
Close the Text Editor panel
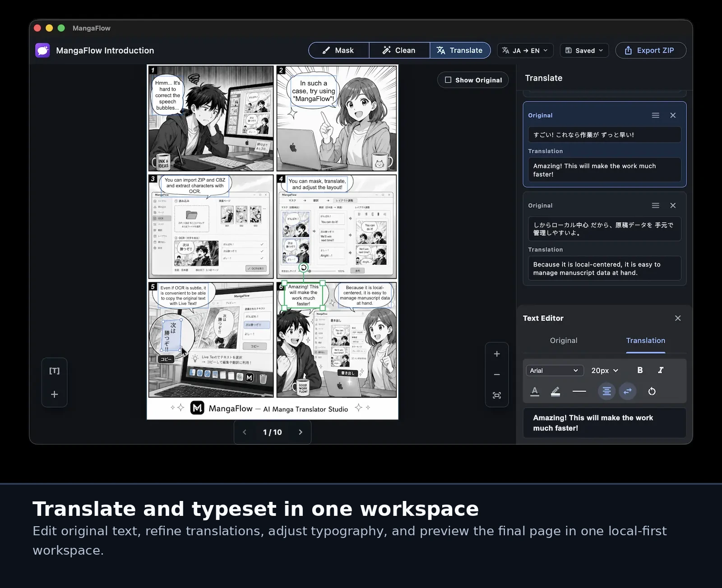[x=678, y=318]
